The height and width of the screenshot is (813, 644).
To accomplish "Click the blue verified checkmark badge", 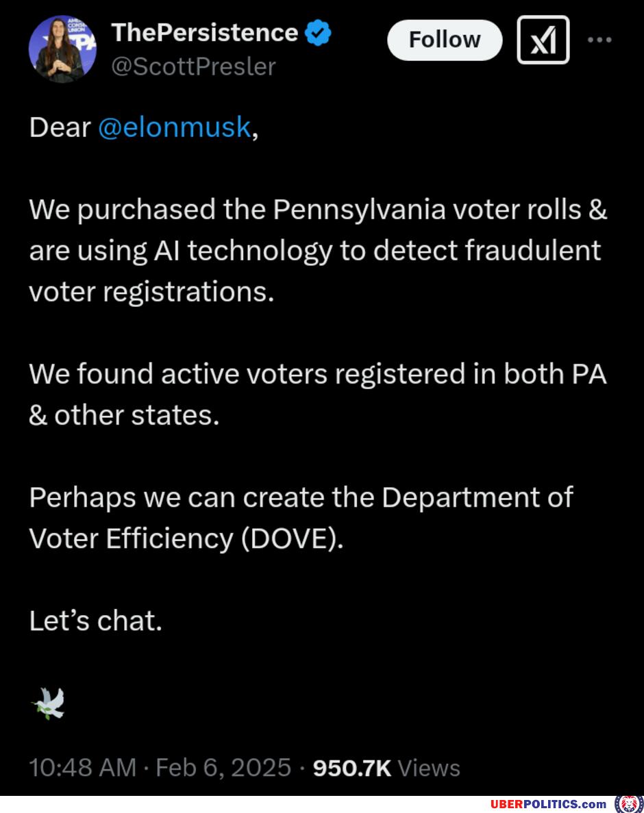I will click(x=318, y=33).
